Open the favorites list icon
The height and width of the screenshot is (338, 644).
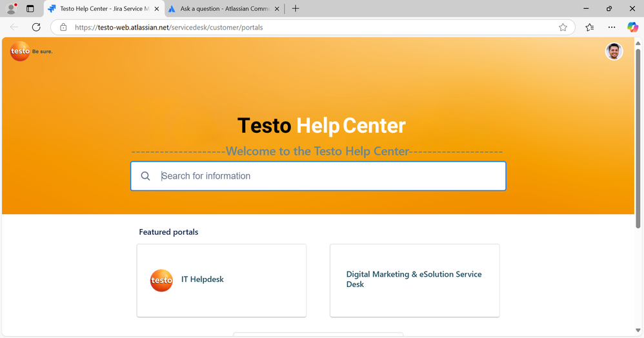click(x=590, y=28)
